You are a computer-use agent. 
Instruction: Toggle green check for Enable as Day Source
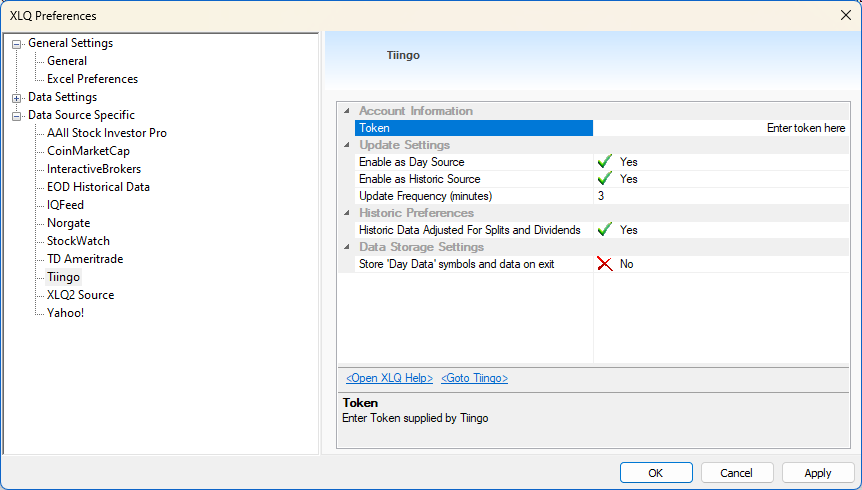pyautogui.click(x=605, y=162)
